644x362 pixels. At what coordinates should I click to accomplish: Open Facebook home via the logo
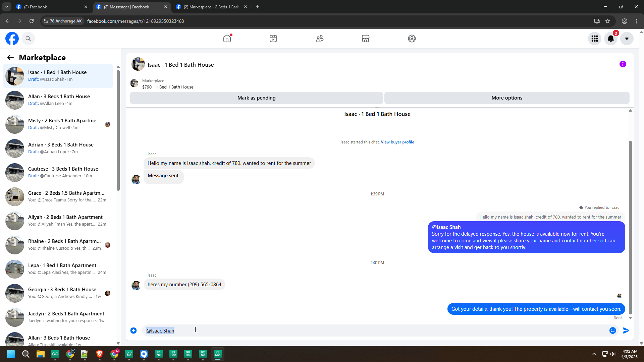click(12, 39)
